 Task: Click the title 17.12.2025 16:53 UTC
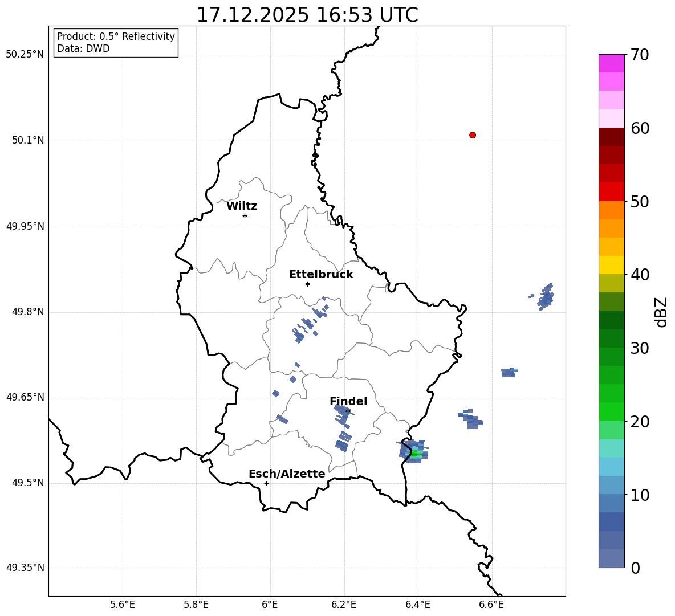tap(307, 15)
